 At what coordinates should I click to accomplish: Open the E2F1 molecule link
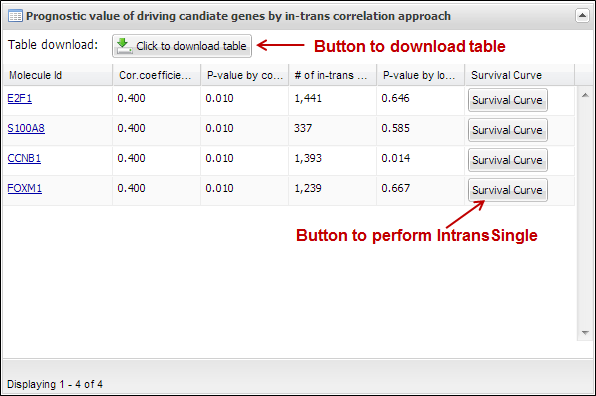tap(20, 98)
